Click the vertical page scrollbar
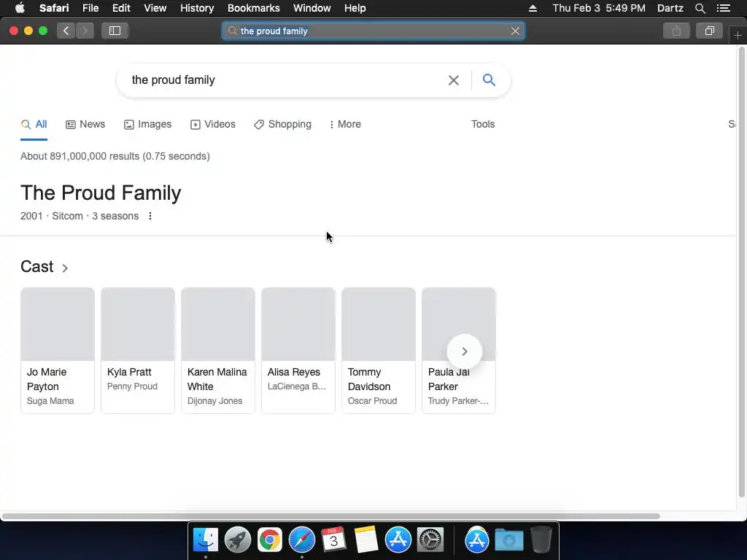Screen dimensions: 747x560 (741, 271)
